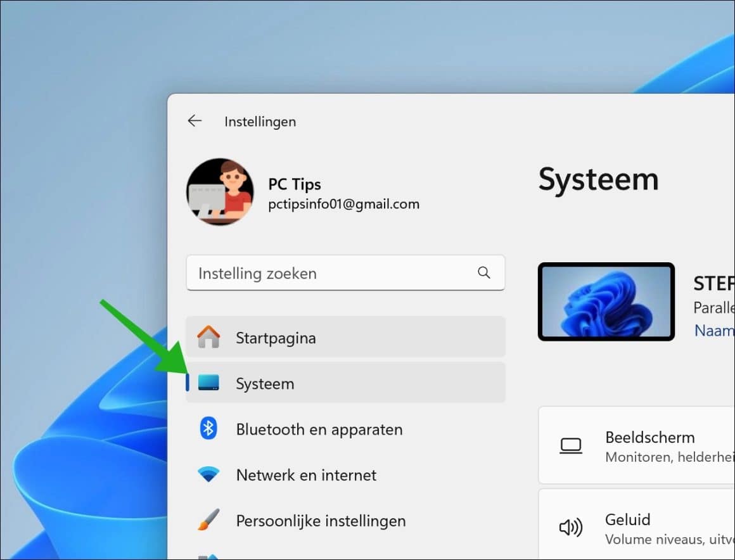
Task: Click the pctipsinfo01 email address text
Action: [x=343, y=203]
